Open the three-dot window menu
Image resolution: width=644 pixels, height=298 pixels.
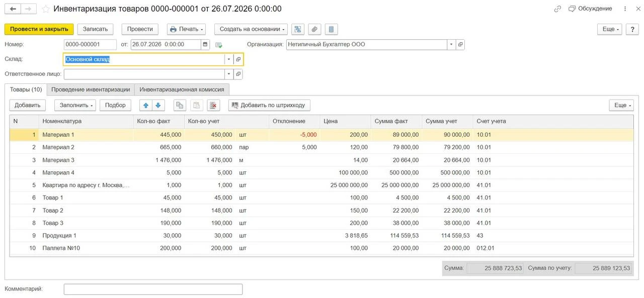(x=625, y=9)
